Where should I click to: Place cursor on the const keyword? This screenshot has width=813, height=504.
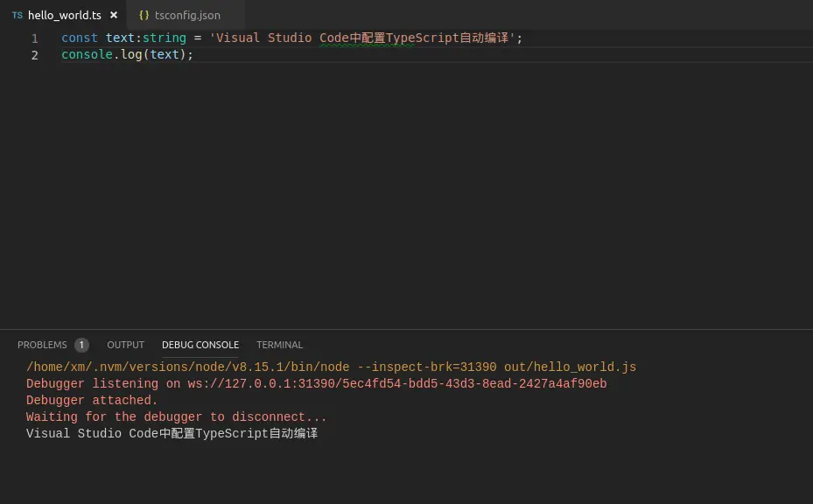[x=79, y=38]
